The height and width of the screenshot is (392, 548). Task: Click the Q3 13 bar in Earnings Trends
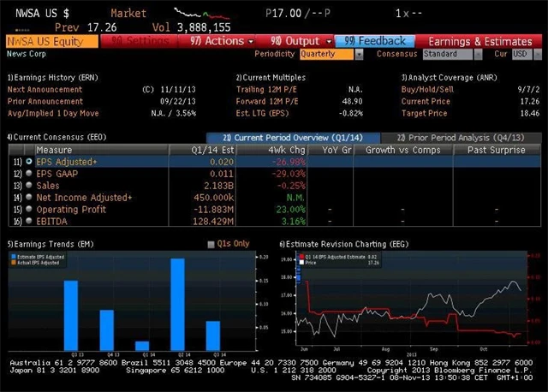71,316
